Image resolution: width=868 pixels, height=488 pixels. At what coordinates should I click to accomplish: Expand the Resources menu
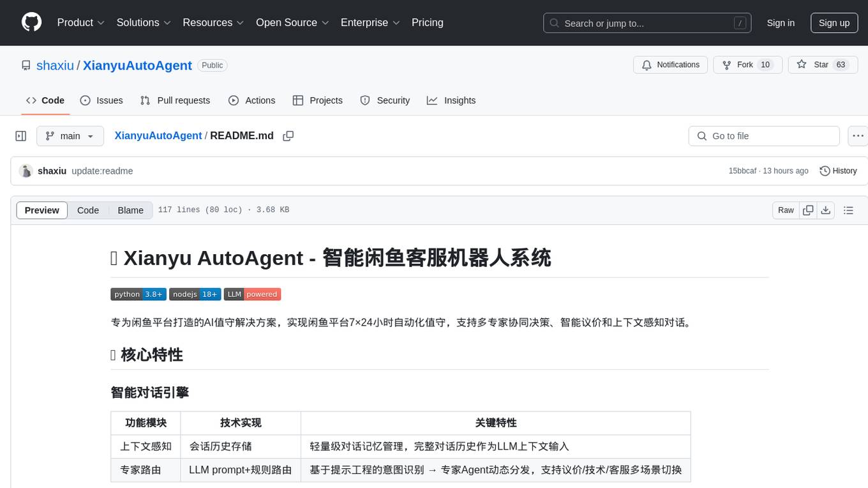(x=214, y=22)
